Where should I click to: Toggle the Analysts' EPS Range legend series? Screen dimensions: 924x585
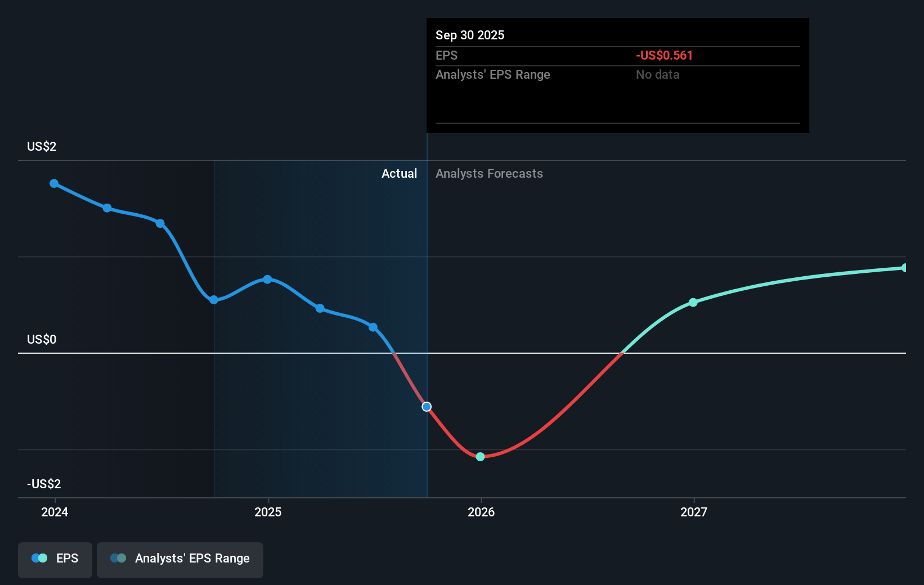(180, 560)
